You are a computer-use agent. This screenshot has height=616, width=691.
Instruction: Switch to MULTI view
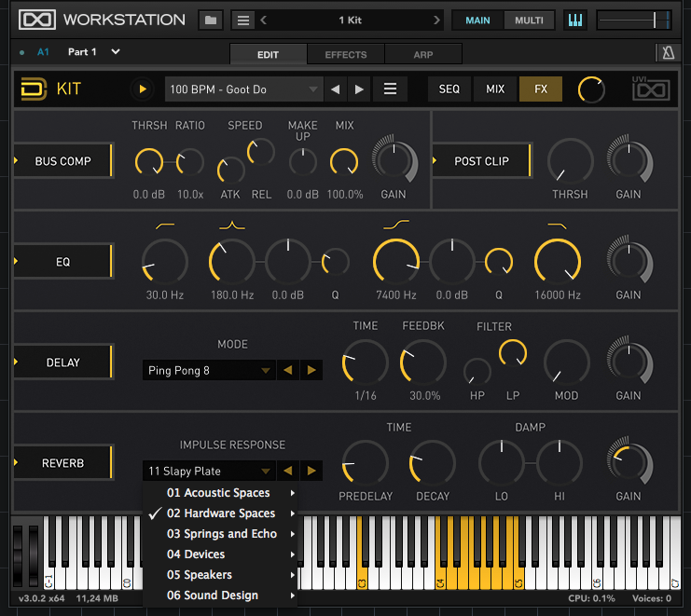pos(529,20)
